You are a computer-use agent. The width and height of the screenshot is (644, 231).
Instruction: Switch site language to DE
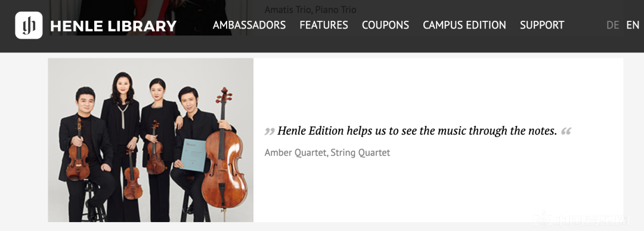(613, 25)
